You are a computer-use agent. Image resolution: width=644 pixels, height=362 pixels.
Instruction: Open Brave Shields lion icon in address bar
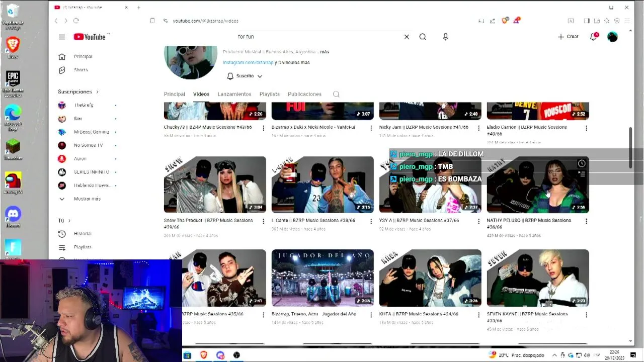(505, 21)
